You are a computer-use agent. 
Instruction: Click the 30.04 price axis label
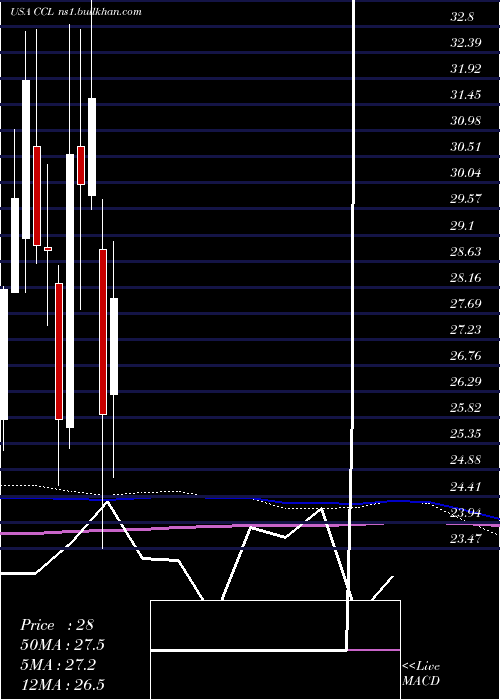click(466, 172)
